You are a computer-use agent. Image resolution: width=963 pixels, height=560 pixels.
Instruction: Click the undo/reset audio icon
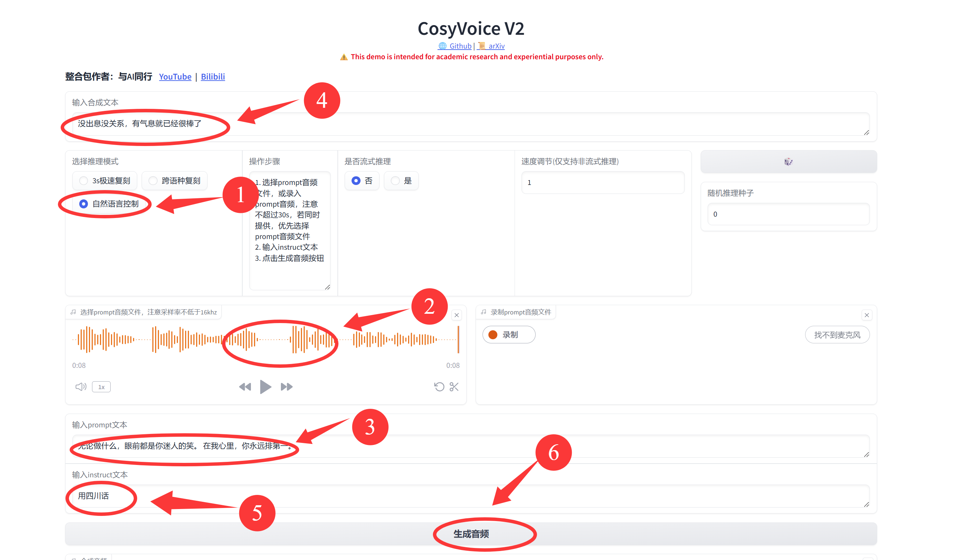tap(439, 387)
